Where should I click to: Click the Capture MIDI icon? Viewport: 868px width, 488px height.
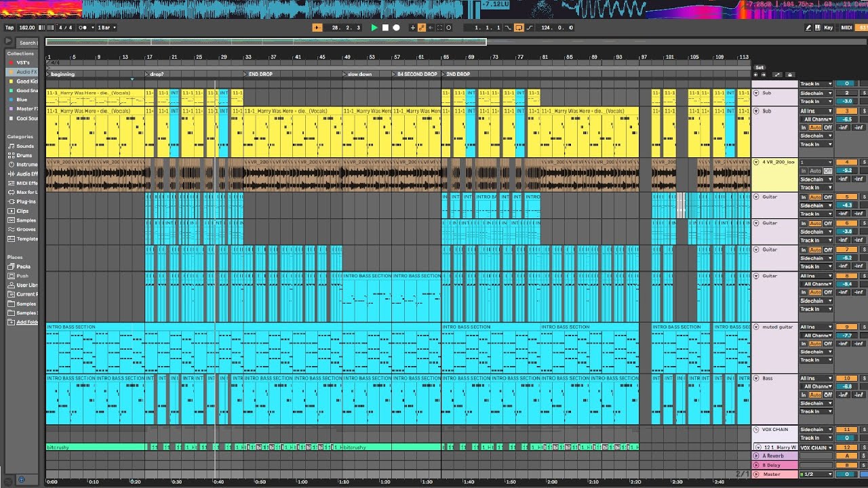coord(439,28)
